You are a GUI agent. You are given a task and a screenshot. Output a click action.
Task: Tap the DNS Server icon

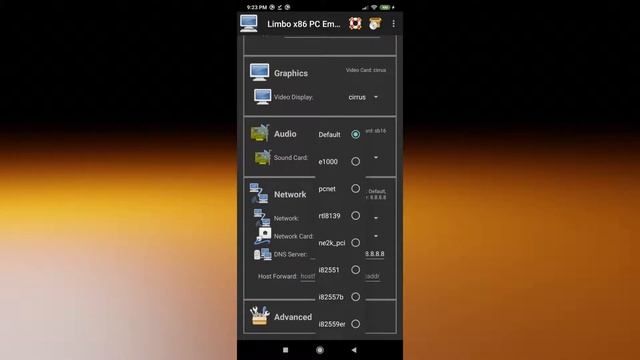tap(262, 254)
